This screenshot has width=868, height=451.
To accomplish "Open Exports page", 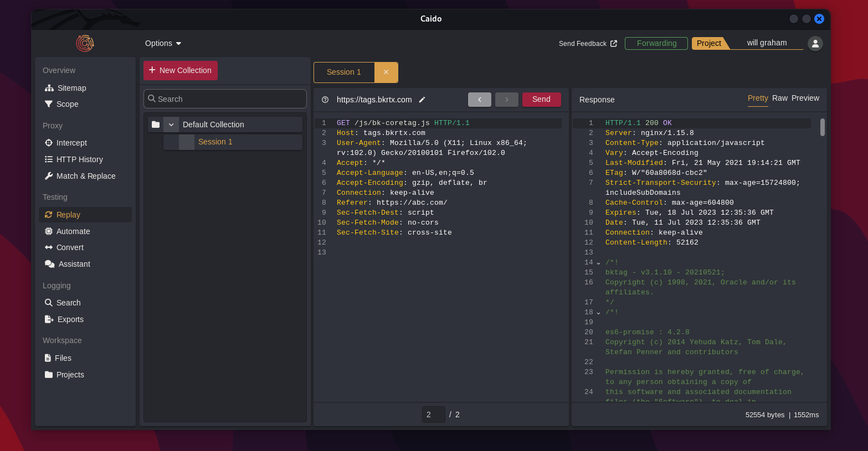I will pos(64,319).
